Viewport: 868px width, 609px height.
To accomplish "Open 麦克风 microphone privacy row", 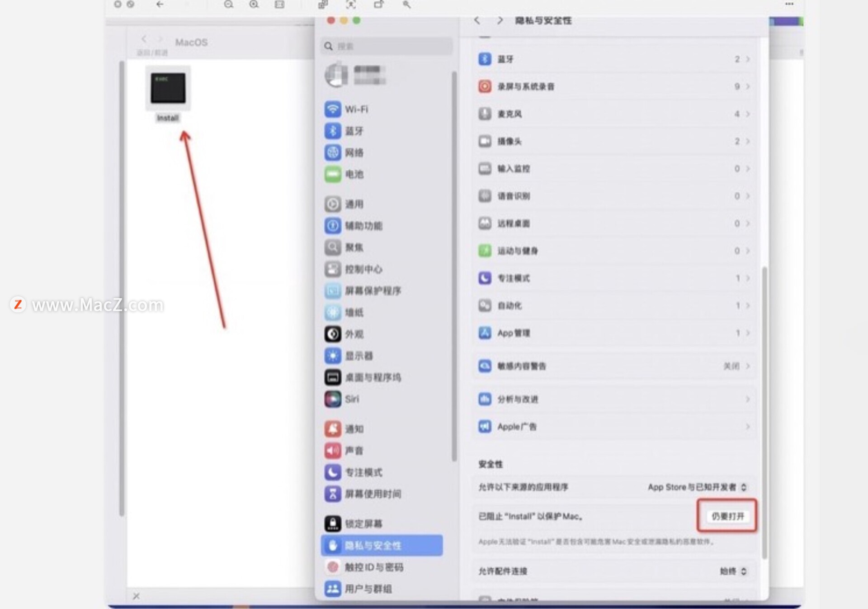I will tap(614, 114).
